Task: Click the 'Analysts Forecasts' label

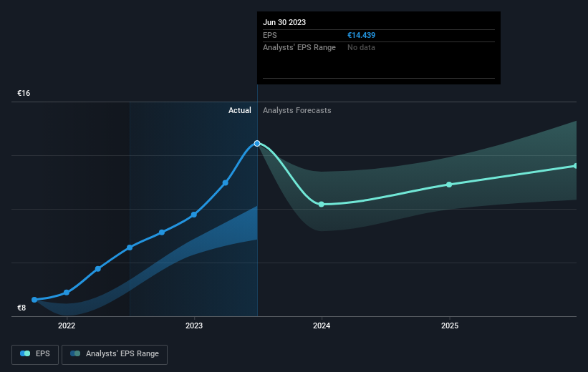Action: (x=297, y=110)
